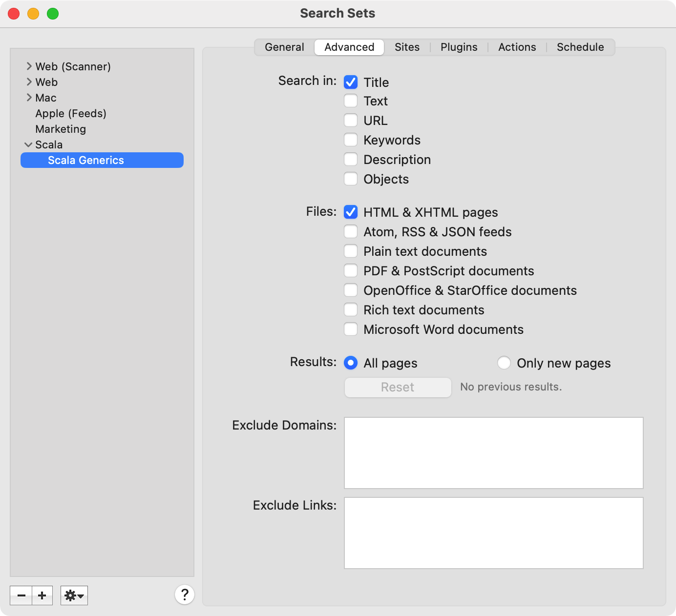Switch to the General tab
Viewport: 676px width, 616px height.
284,47
